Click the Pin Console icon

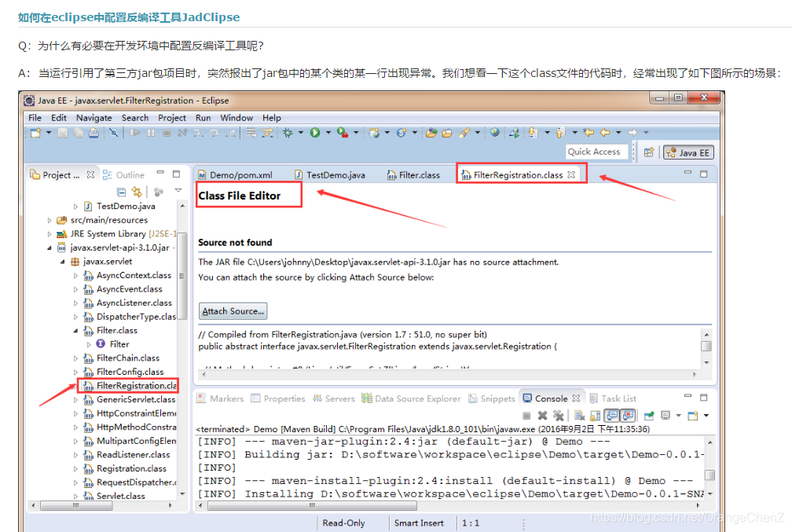650,415
